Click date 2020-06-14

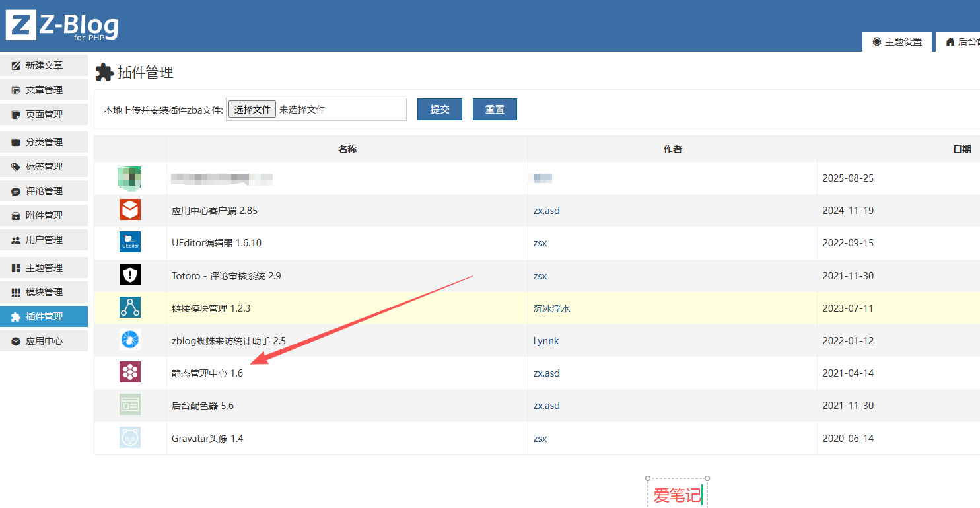(848, 439)
